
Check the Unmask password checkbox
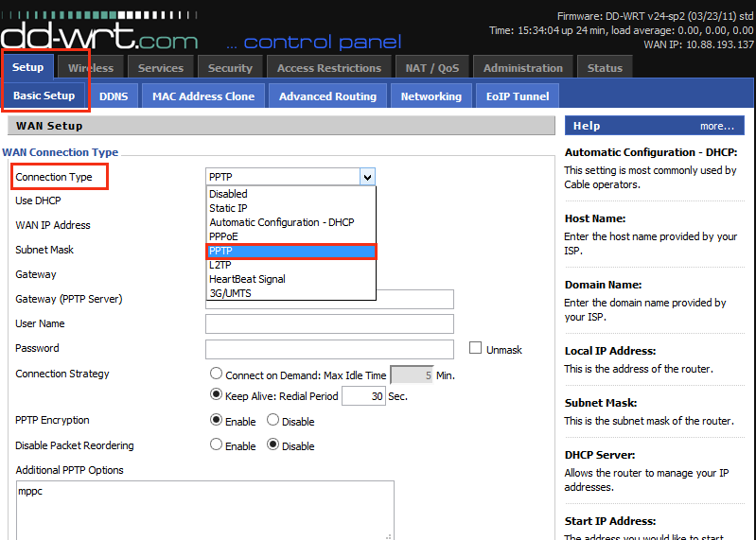click(476, 348)
